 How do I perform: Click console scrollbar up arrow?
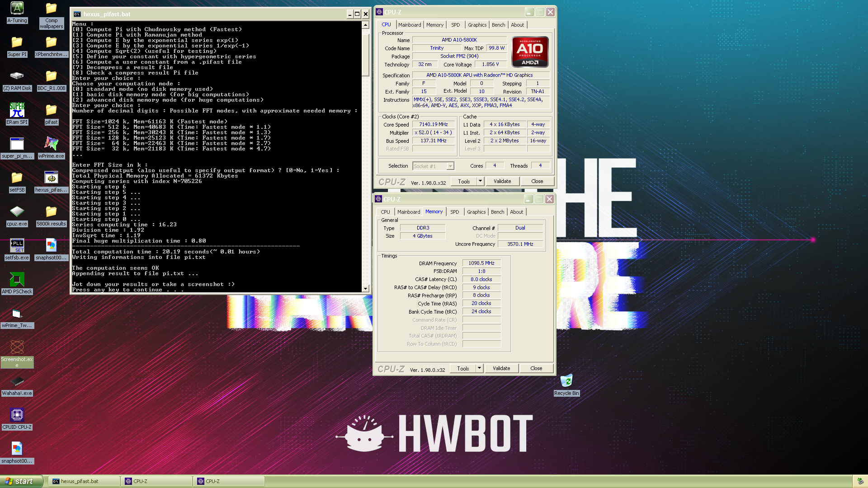pyautogui.click(x=365, y=25)
